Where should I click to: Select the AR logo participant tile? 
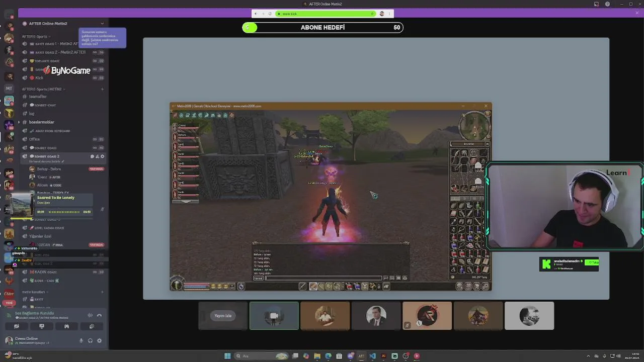tap(427, 316)
